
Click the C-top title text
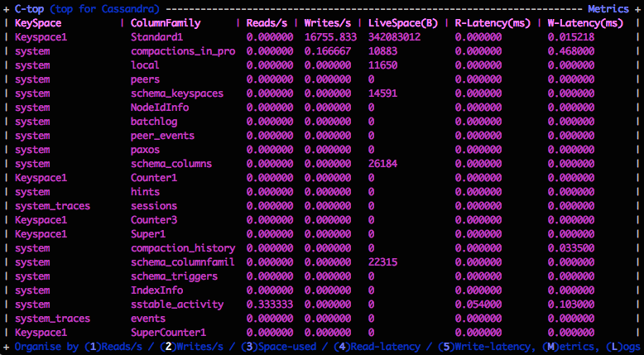coord(29,8)
